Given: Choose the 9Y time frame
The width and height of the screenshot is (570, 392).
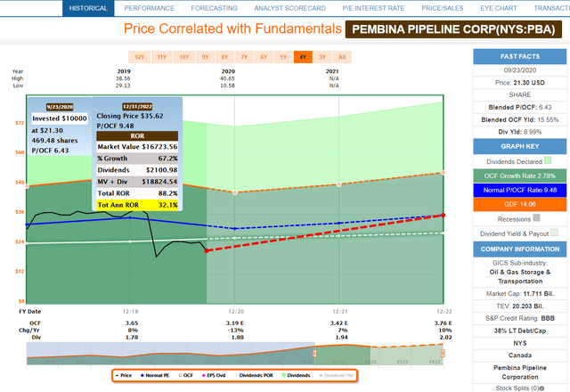Looking at the screenshot, I should point(205,57).
